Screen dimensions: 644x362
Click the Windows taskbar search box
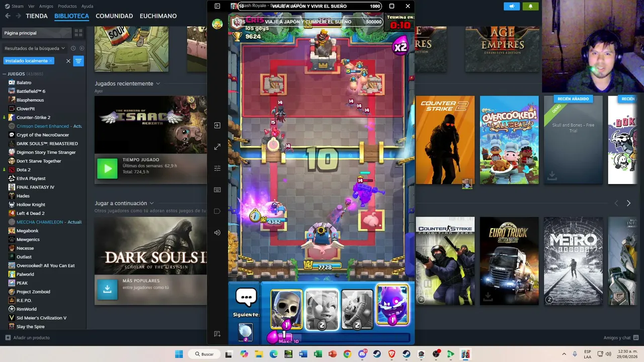(204, 354)
